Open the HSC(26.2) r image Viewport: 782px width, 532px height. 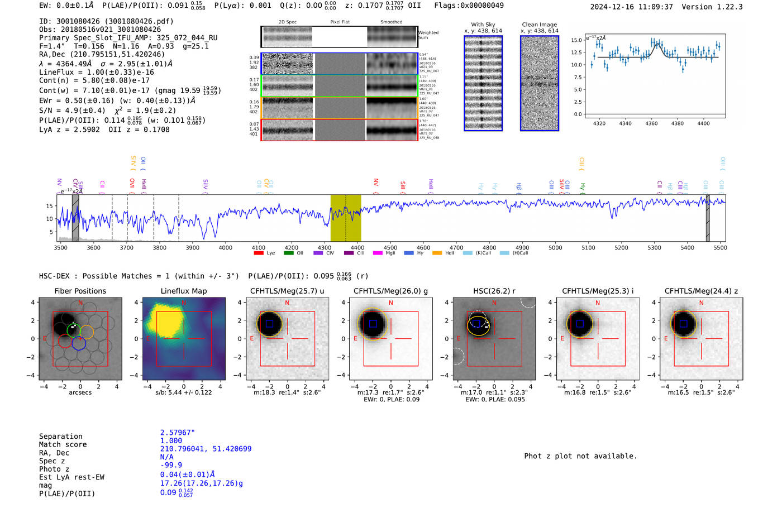tap(494, 339)
